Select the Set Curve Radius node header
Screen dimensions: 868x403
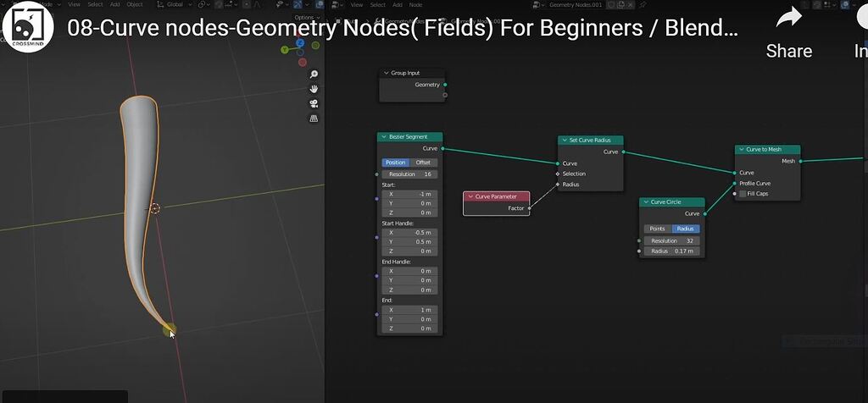591,140
